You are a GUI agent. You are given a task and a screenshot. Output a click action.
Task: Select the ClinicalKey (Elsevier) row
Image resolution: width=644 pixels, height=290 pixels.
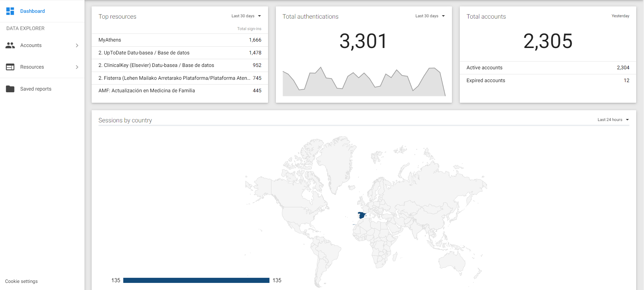(x=180, y=65)
